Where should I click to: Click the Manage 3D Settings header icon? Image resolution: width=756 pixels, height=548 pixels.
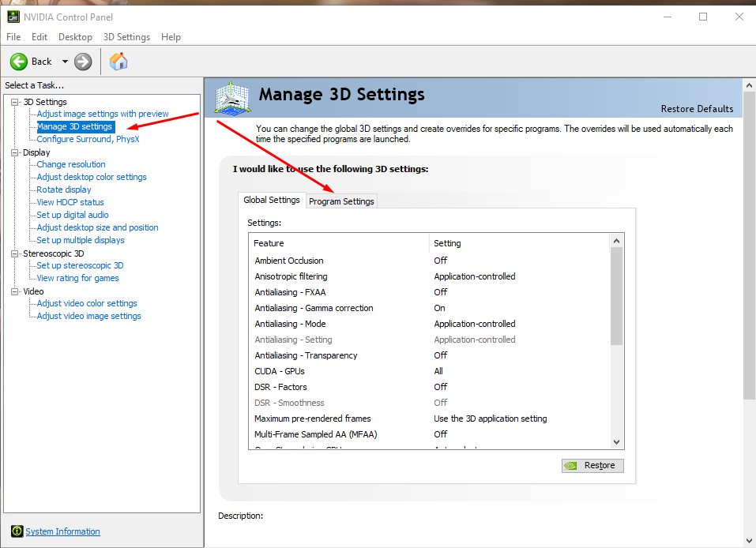coord(233,99)
